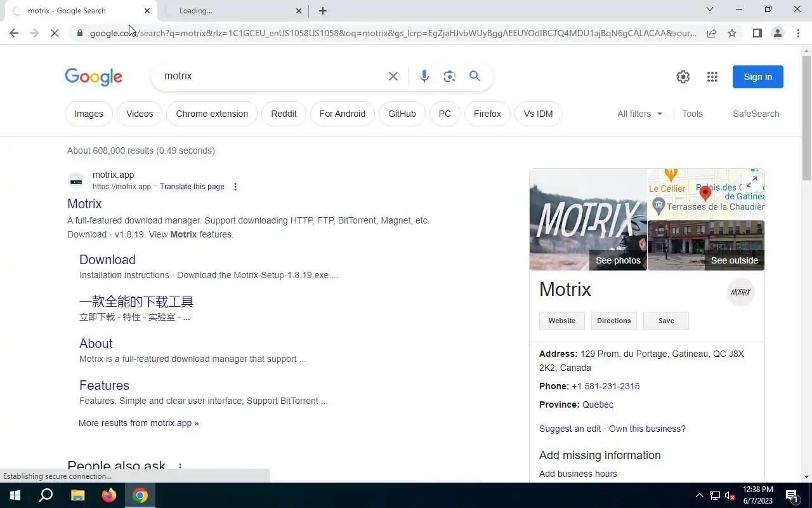Open Windows taskbar search
Image resolution: width=812 pixels, height=508 pixels.
[x=46, y=495]
